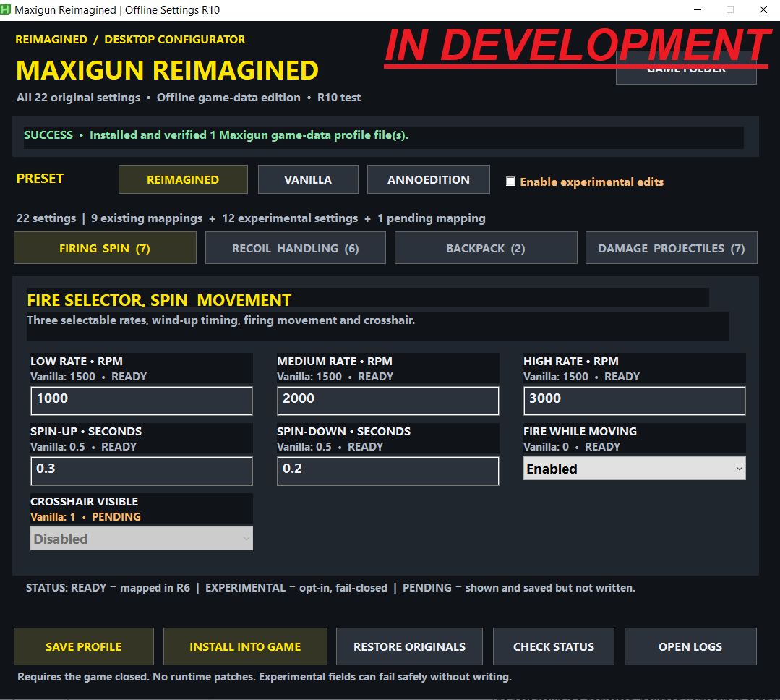Viewport: 780px width, 700px height.
Task: Enable experimental edits checkbox
Action: [x=511, y=182]
